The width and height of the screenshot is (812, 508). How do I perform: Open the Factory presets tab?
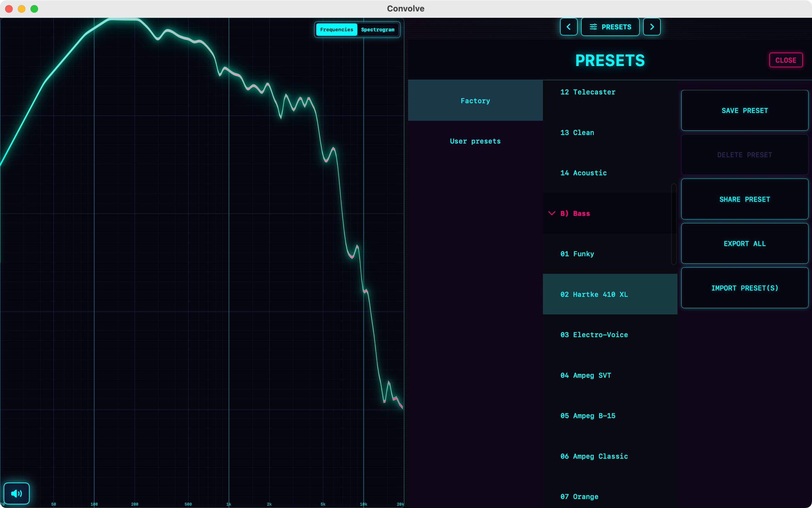(475, 100)
